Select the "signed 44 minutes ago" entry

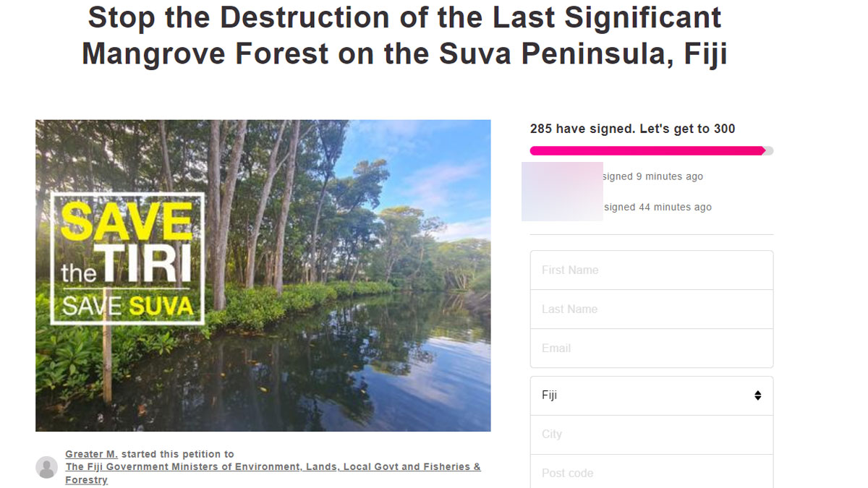click(x=658, y=207)
